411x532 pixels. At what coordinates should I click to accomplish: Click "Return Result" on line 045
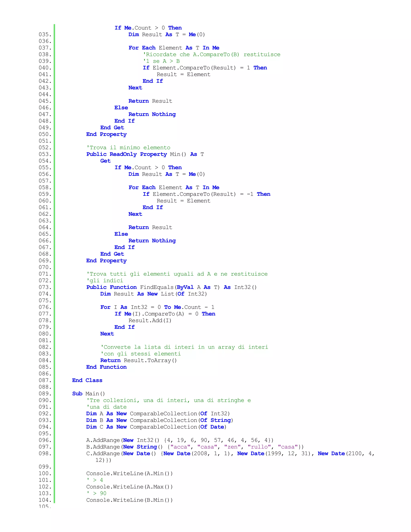click(150, 101)
